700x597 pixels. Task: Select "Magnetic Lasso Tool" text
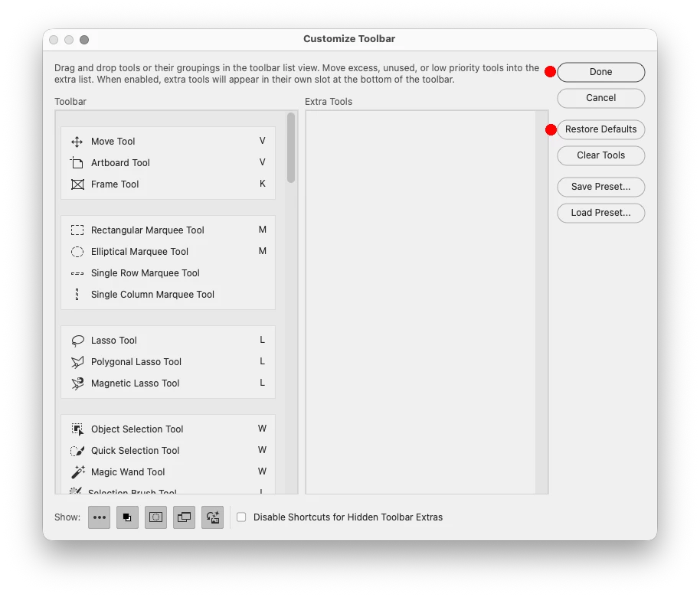click(x=136, y=383)
